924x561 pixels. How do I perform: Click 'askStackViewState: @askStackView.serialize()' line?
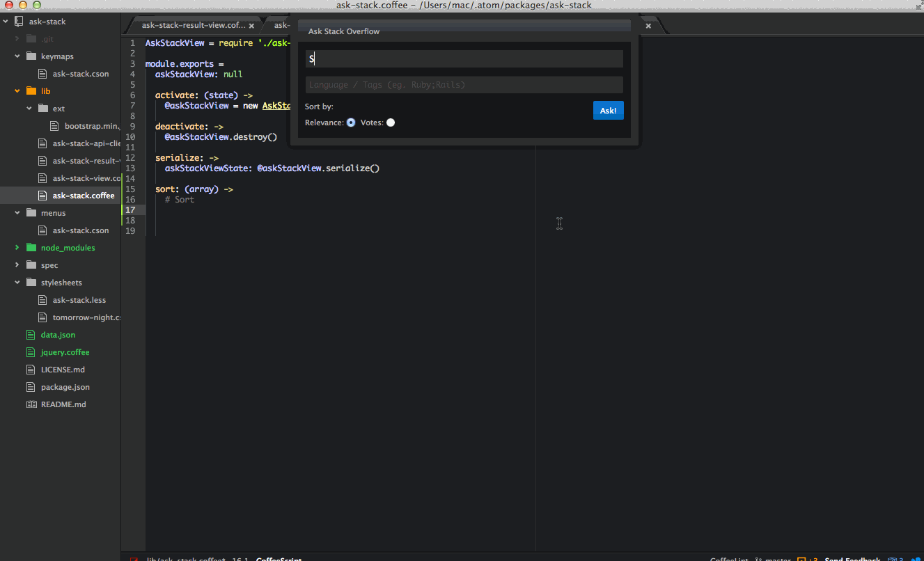[272, 168]
